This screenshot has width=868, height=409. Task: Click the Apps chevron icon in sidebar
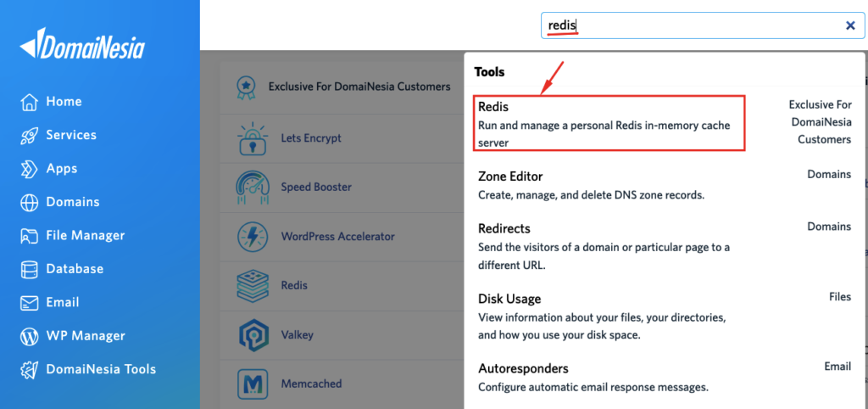tap(29, 169)
